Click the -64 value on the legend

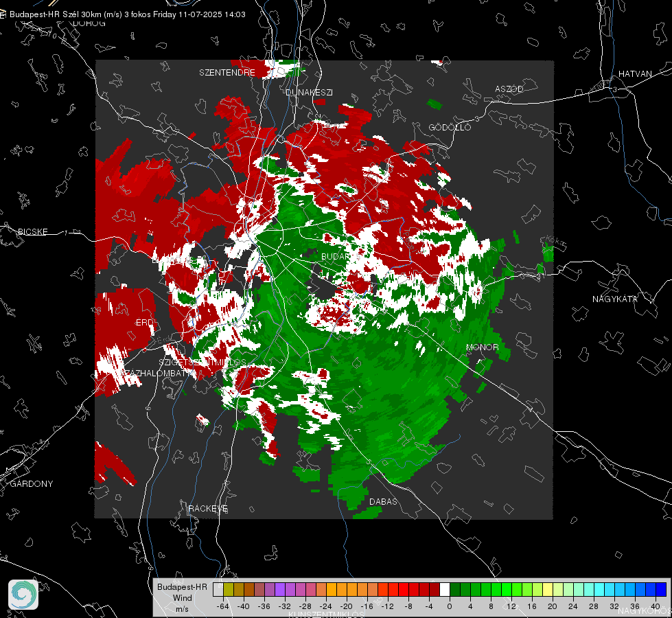[x=223, y=606]
